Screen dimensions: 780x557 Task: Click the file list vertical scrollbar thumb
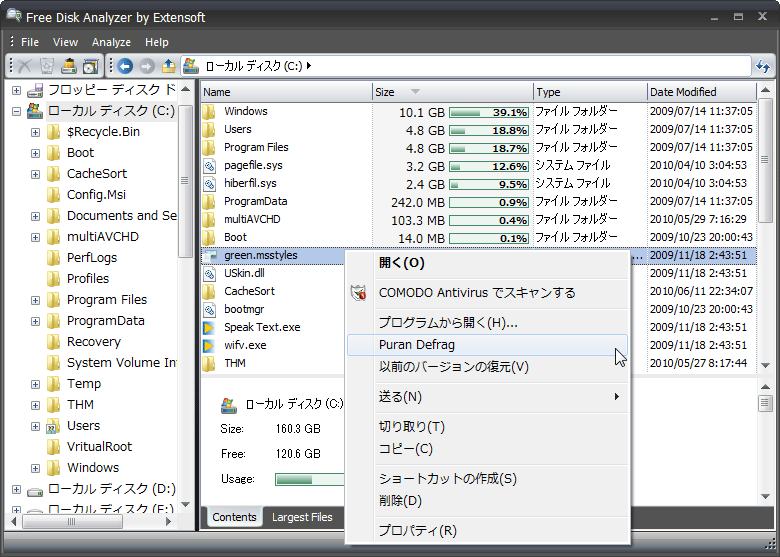765,161
